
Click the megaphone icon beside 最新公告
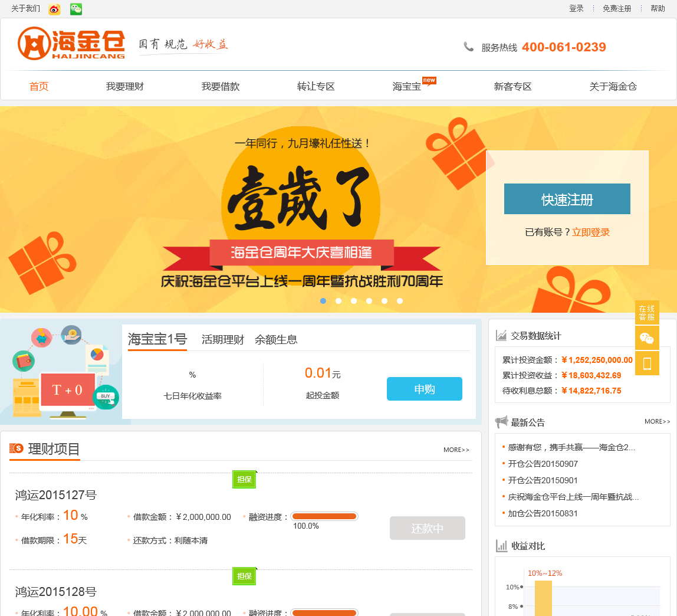tap(501, 422)
